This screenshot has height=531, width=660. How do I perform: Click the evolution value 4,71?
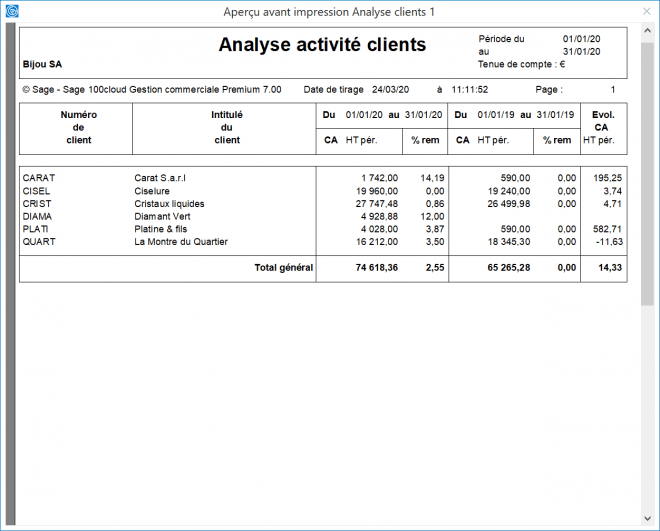(x=612, y=204)
